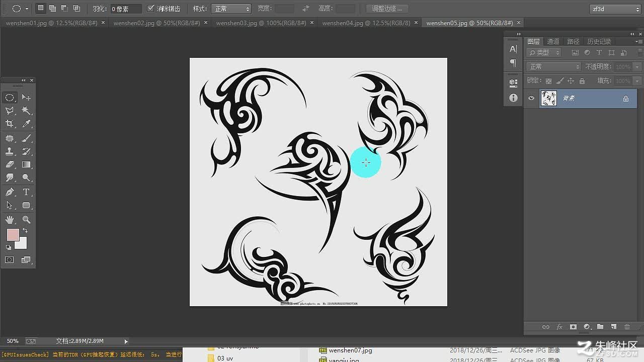Toggle lock image pixels brush icon
Screen dimensions: 644x362
(x=559, y=81)
